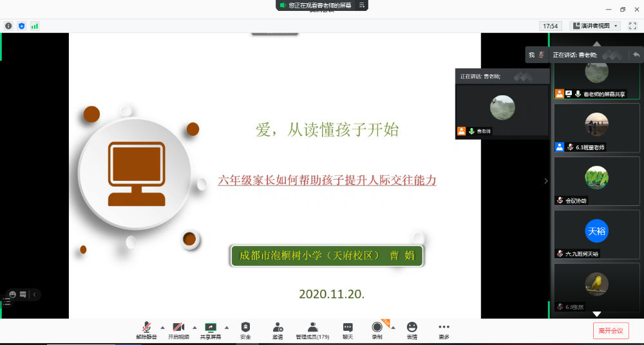Screen dimensions: 644x345
Task: Open view options menu on screen-share banner
Action: tap(362, 5)
